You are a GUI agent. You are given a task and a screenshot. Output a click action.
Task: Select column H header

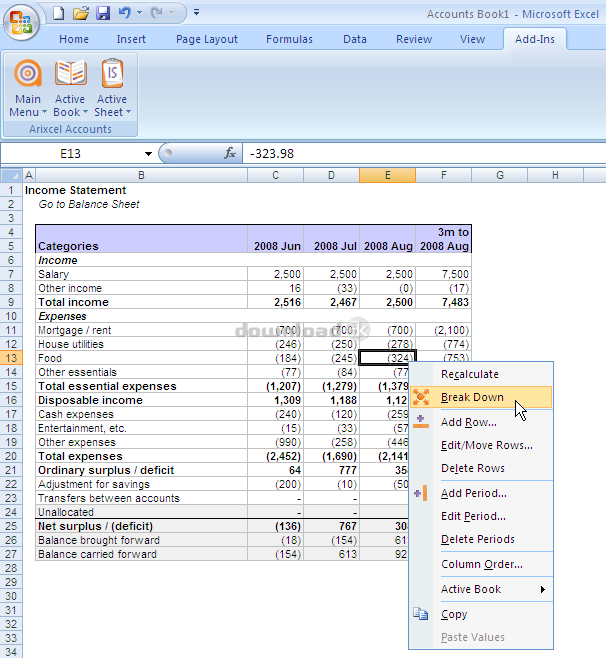pyautogui.click(x=555, y=175)
